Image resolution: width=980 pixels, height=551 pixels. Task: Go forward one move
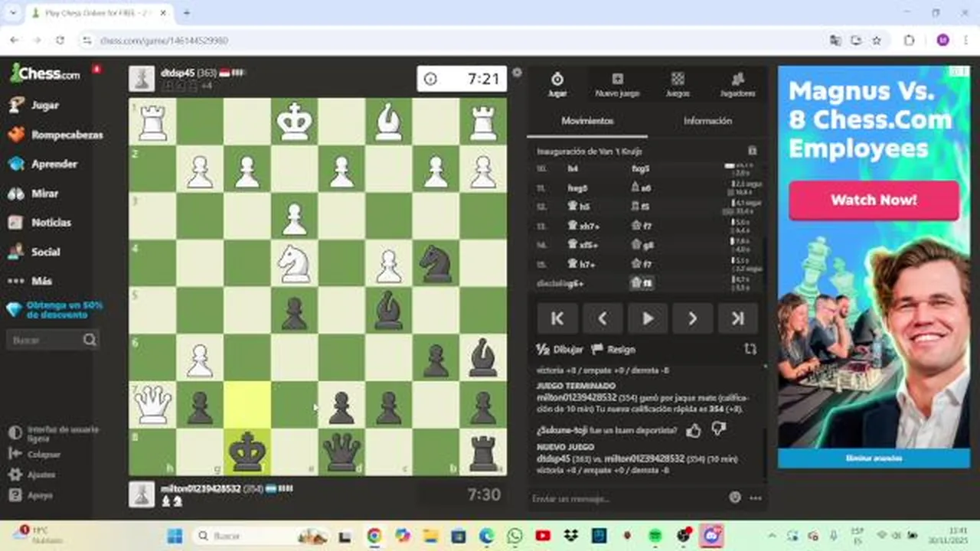click(x=692, y=318)
